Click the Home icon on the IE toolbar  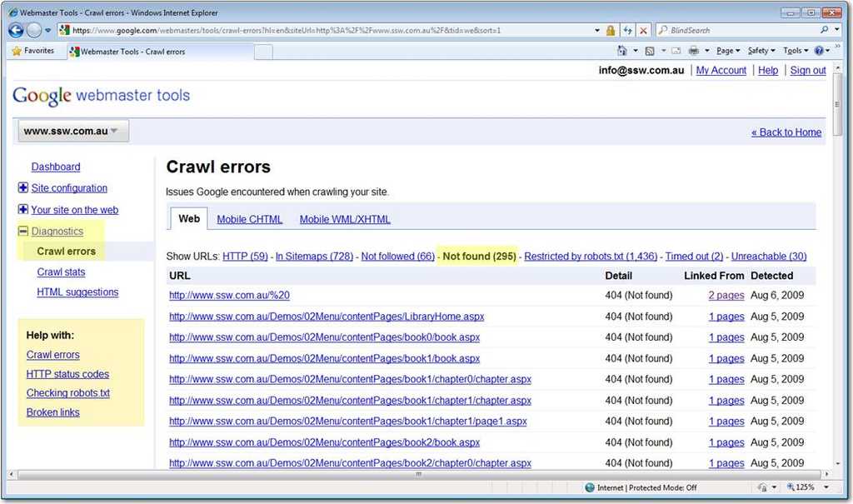[x=621, y=51]
